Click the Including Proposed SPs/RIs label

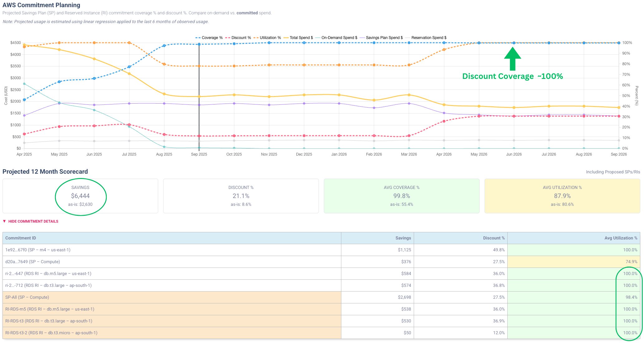[613, 172]
